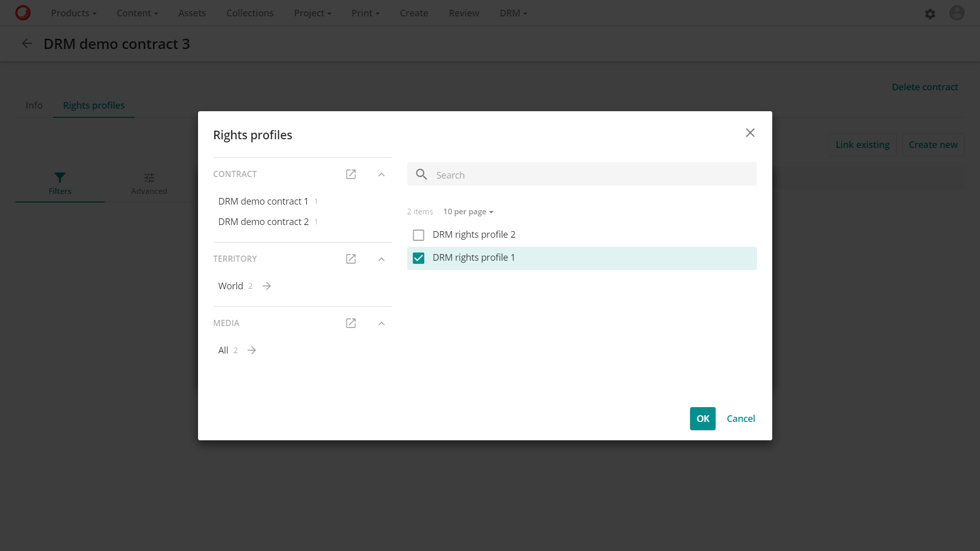The width and height of the screenshot is (980, 551).
Task: Click the search magnifier icon
Action: point(422,174)
